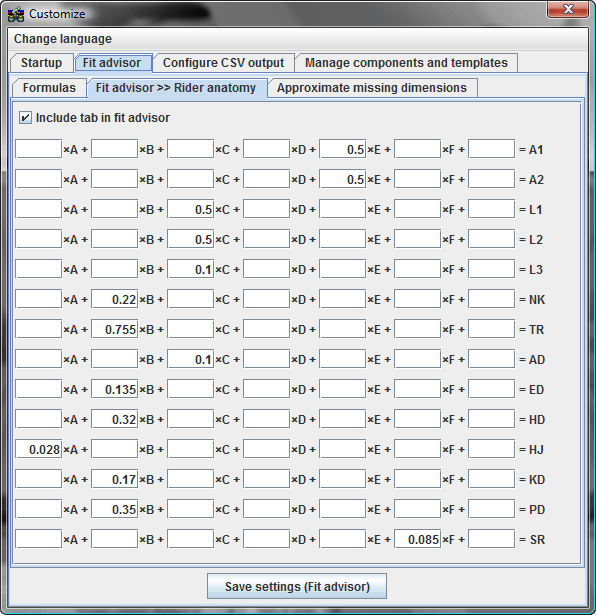Viewport: 596px width, 615px height.
Task: Click the empty ×A field in L3 row
Action: click(38, 269)
